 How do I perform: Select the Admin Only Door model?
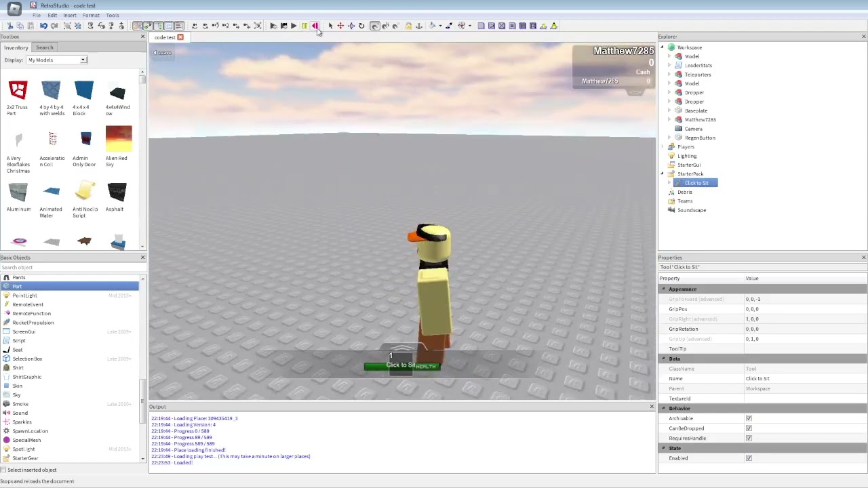pos(85,149)
